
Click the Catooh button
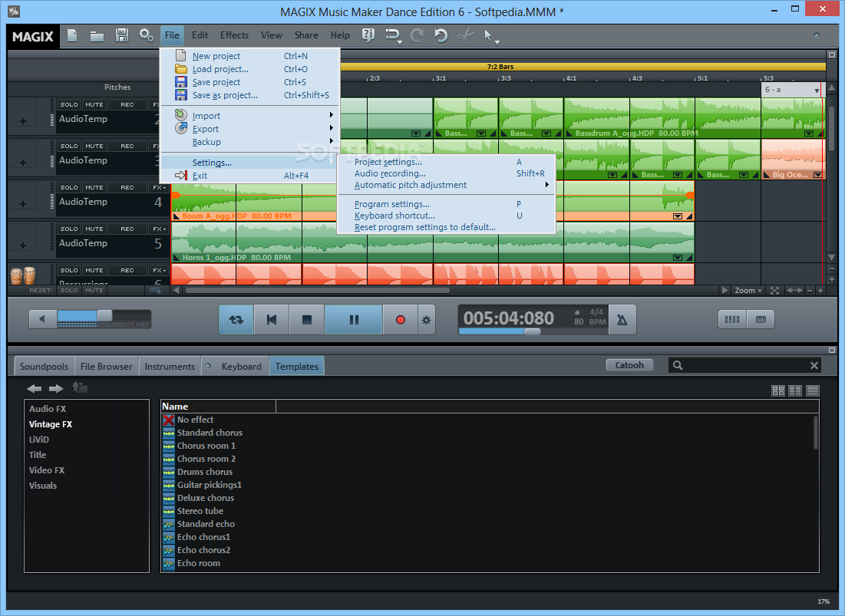point(629,365)
